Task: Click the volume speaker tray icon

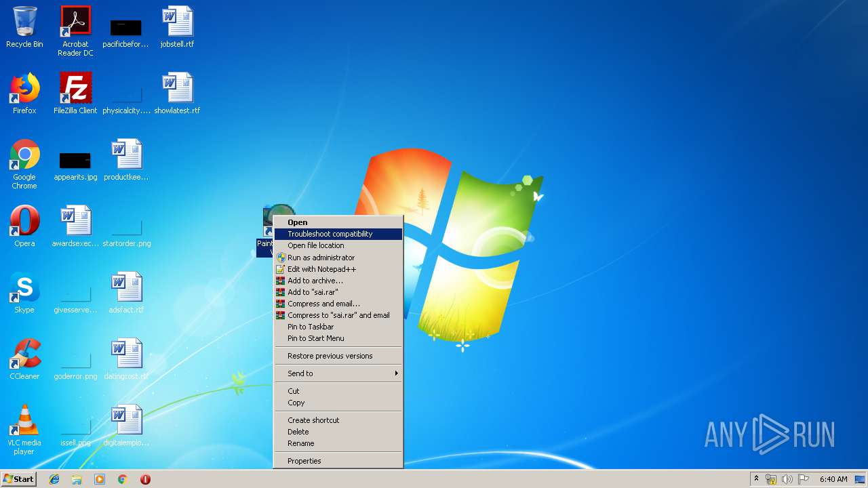Action: [x=787, y=479]
